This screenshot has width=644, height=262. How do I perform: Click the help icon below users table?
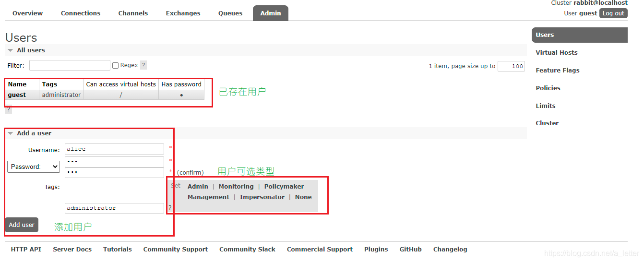(8, 109)
